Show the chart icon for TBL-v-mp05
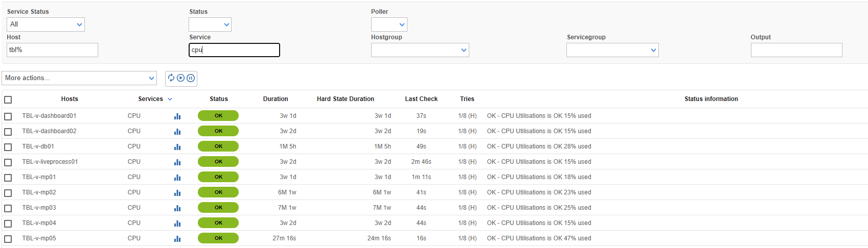868x248 pixels. (177, 239)
